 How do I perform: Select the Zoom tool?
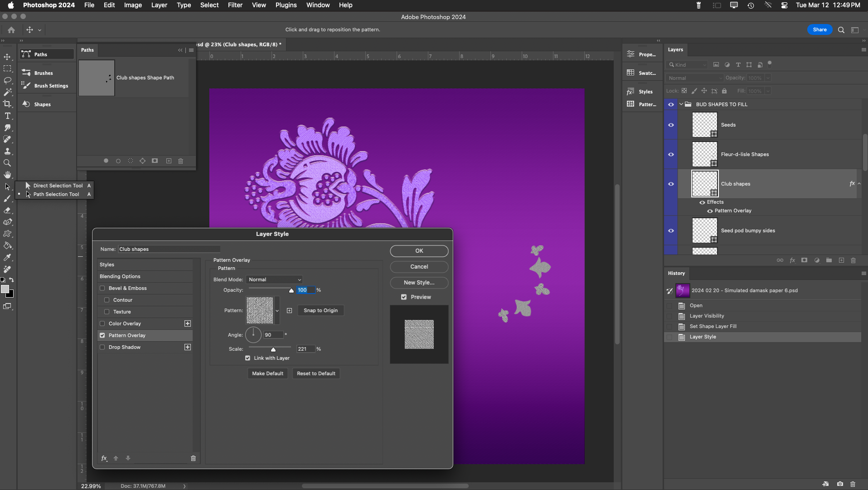point(8,163)
